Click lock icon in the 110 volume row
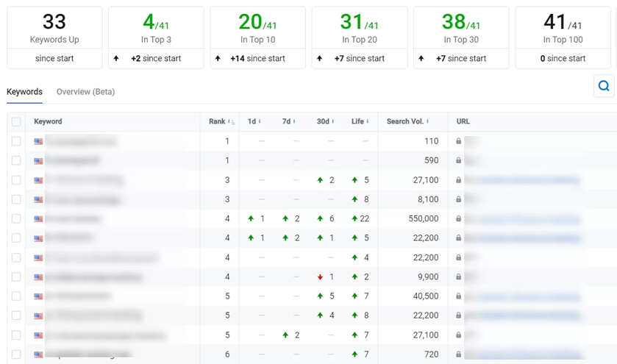This screenshot has width=617, height=364. [x=459, y=141]
